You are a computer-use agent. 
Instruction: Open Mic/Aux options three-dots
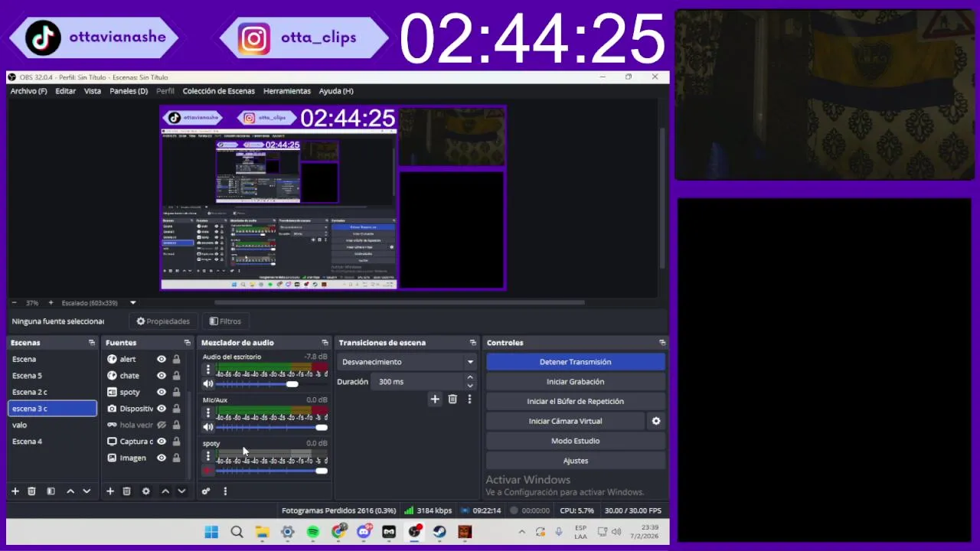click(207, 412)
